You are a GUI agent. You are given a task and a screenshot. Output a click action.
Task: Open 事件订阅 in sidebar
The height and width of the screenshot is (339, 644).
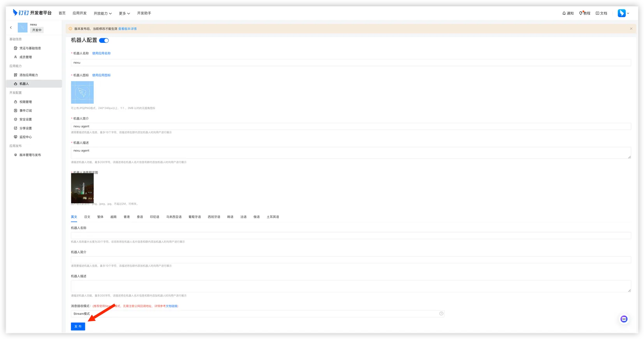pos(26,111)
